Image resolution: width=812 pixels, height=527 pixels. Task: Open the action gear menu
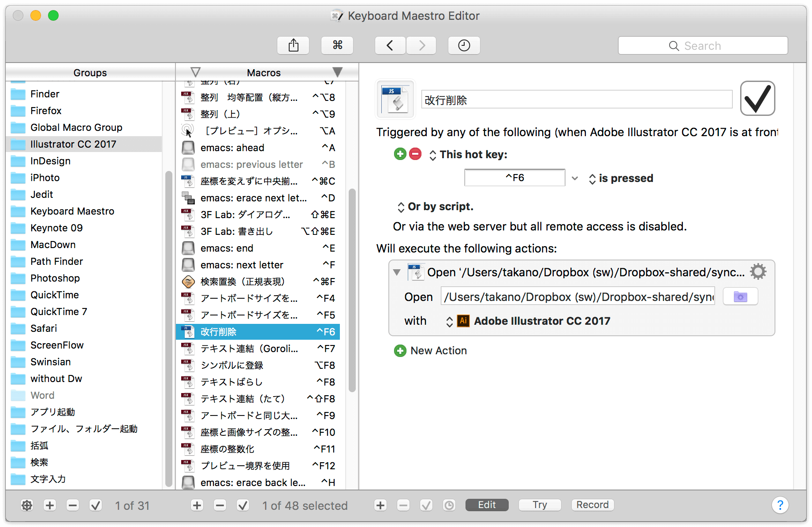pos(758,271)
